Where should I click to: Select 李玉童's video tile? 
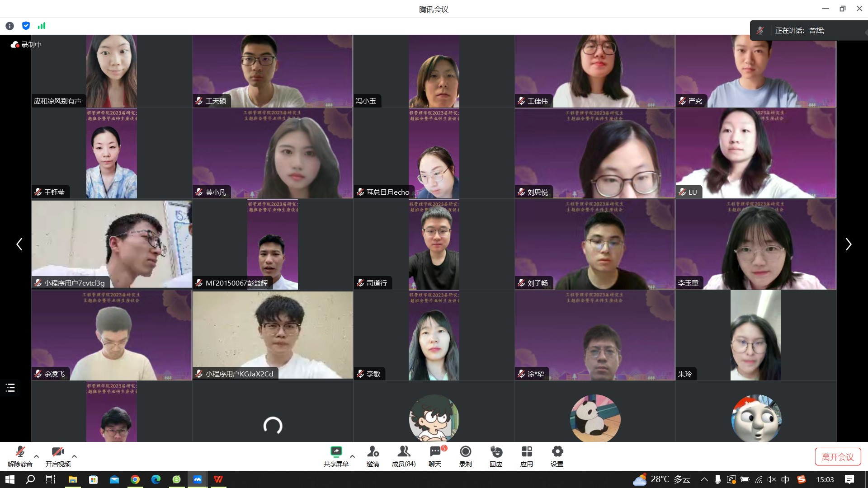755,244
